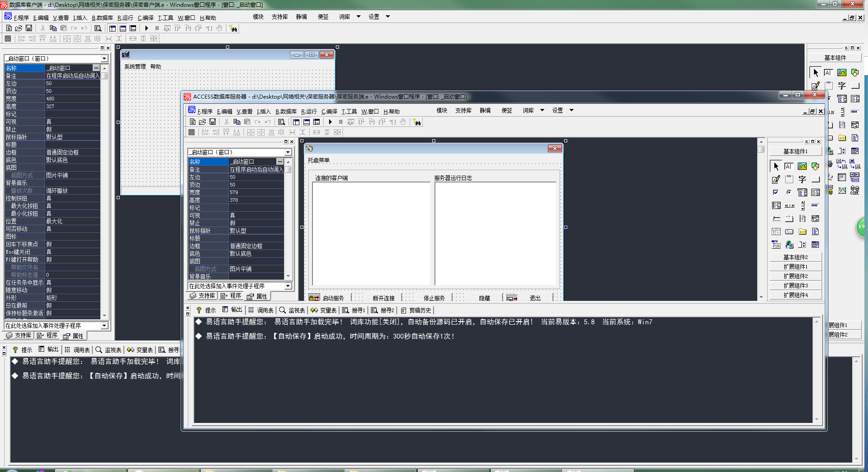Select radio button component in server component box

(789, 192)
